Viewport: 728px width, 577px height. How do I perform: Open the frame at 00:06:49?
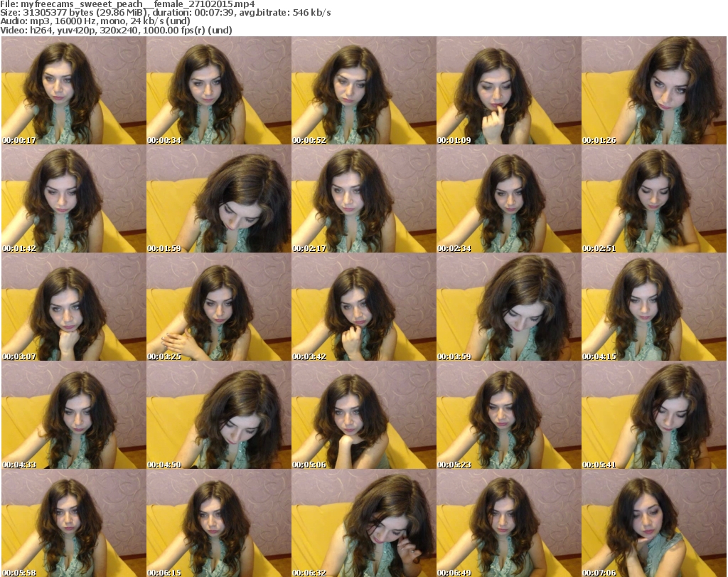(x=509, y=523)
